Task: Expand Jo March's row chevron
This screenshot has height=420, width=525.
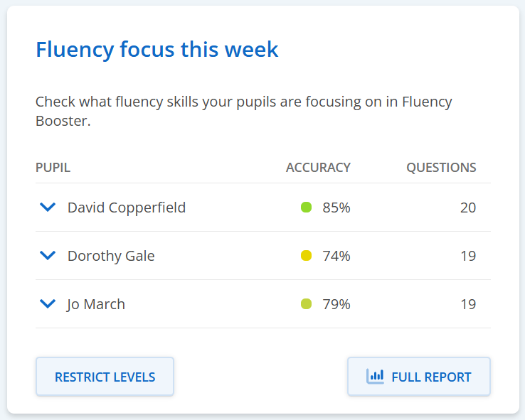Action: (x=48, y=304)
